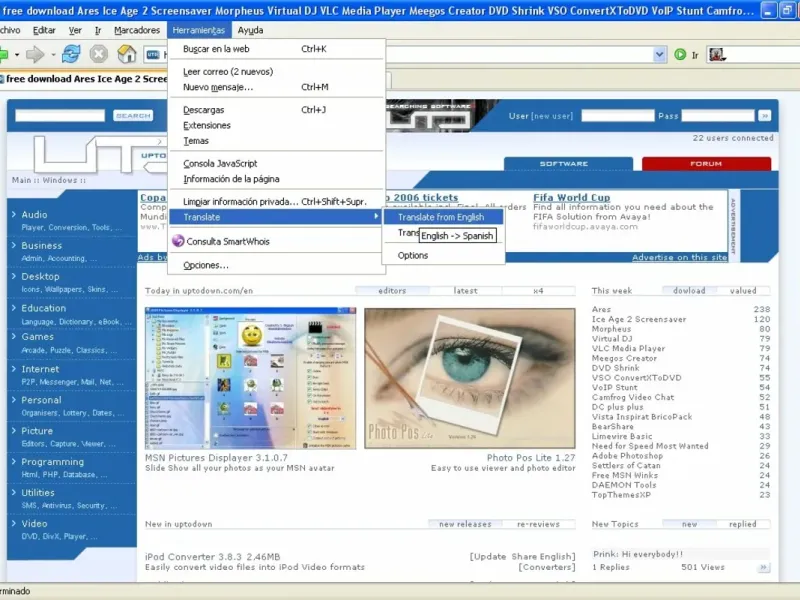The height and width of the screenshot is (600, 800).
Task: Select Buscar en la web menu entry
Action: tap(276, 49)
